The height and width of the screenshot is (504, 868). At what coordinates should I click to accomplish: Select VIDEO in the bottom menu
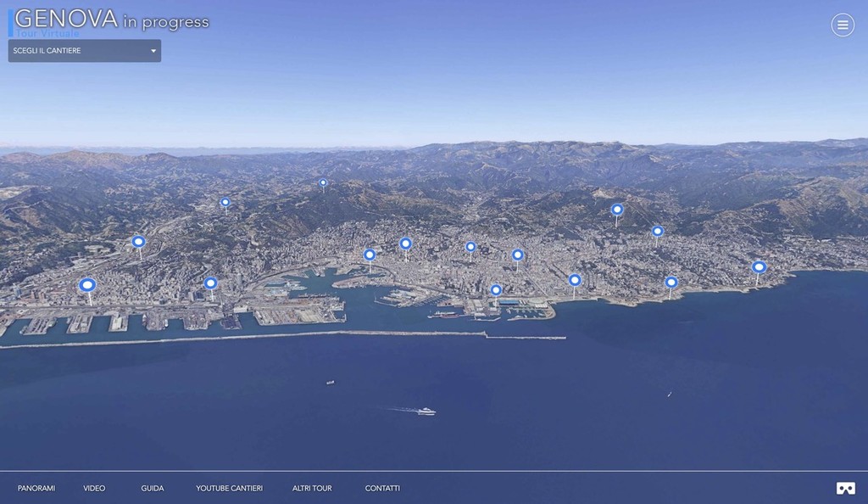pos(94,488)
